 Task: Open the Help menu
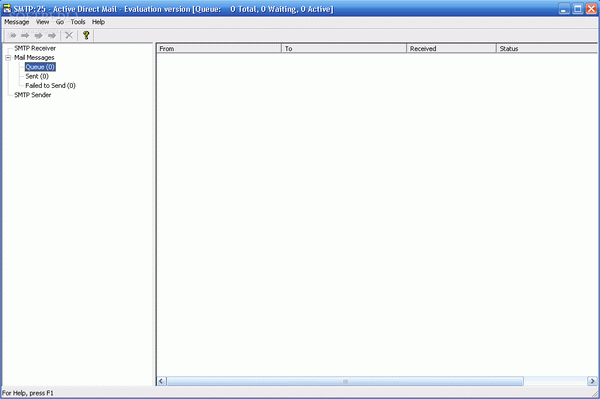point(98,22)
